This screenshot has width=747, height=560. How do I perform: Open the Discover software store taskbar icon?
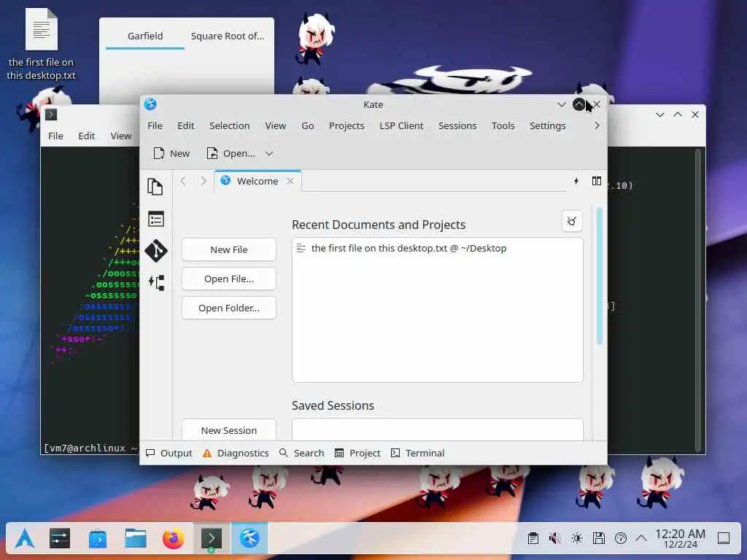[98, 539]
